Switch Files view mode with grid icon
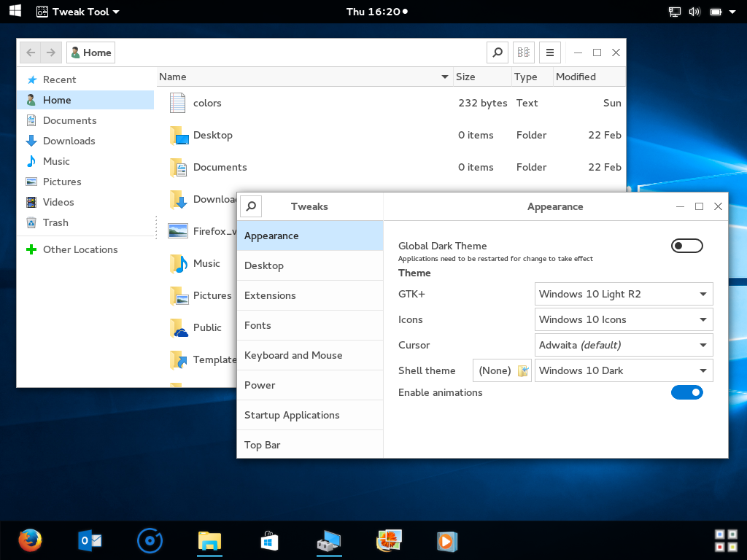 (x=524, y=52)
